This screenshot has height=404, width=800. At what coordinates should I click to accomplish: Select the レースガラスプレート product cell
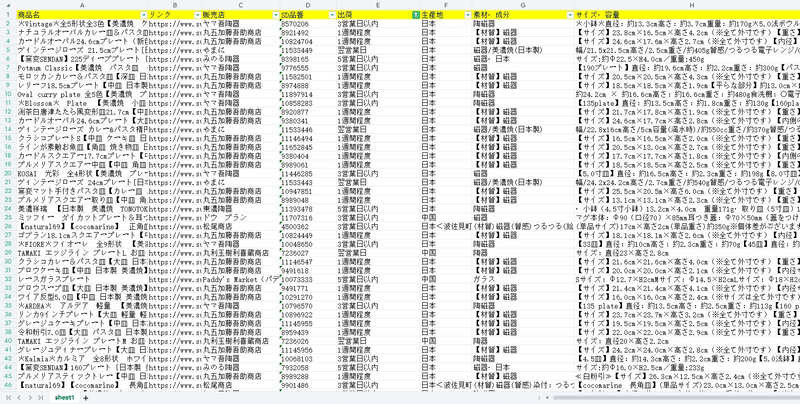[83, 280]
